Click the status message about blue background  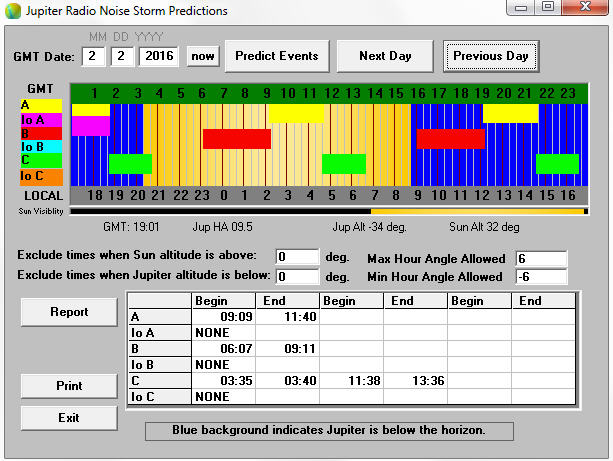coord(329,431)
